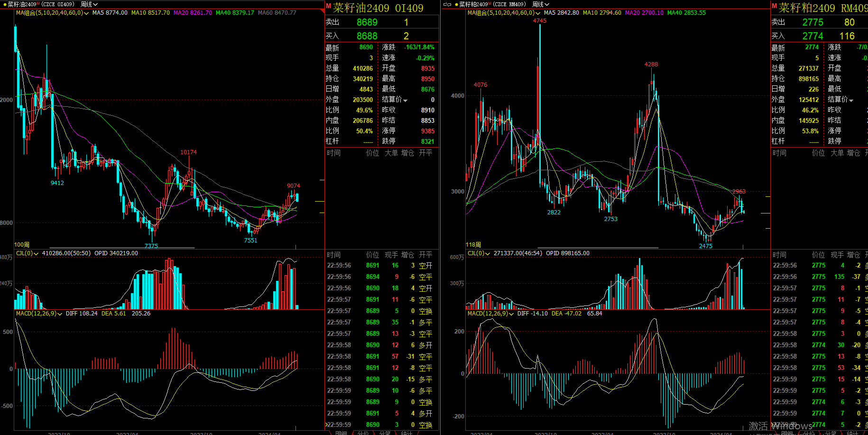Click the yellow dot before 菜籽油2409 chart title
Viewport: 868px width, 435px height.
pos(5,4)
